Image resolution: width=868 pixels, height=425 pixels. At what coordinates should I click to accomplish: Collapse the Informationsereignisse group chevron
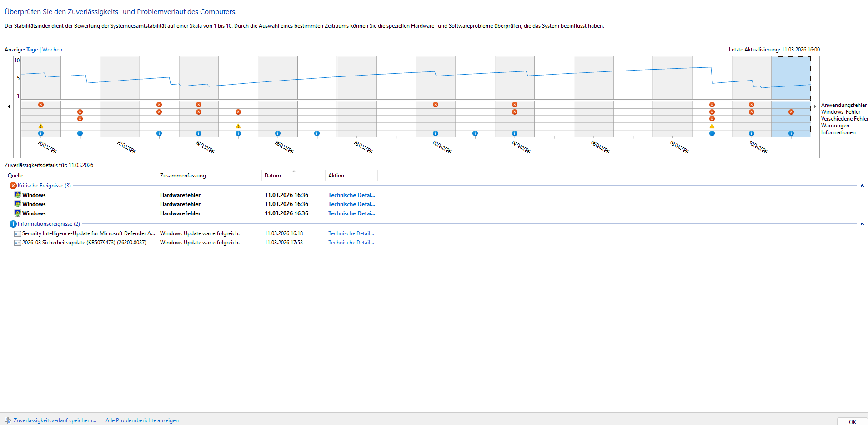tap(862, 224)
